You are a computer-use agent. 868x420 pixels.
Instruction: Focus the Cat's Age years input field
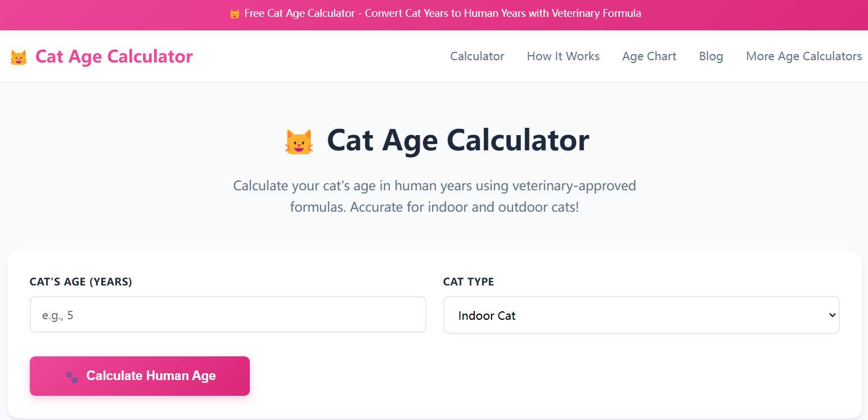click(228, 315)
